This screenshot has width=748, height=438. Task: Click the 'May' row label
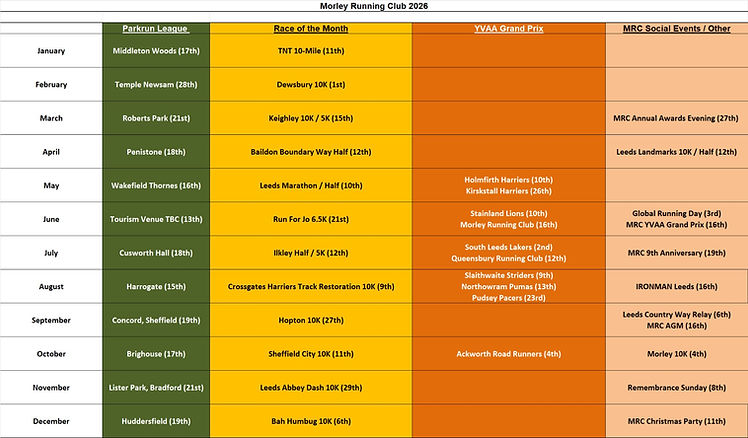tap(51, 186)
